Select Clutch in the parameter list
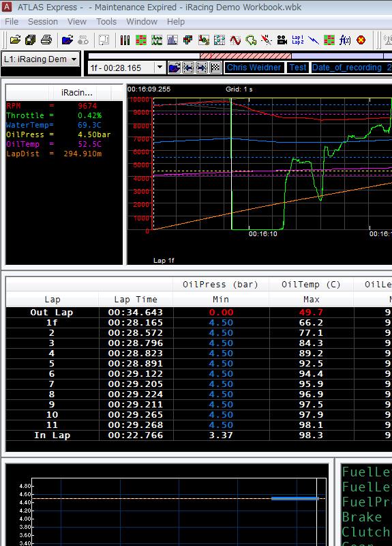Image resolution: width=392 pixels, height=546 pixels. [367, 532]
